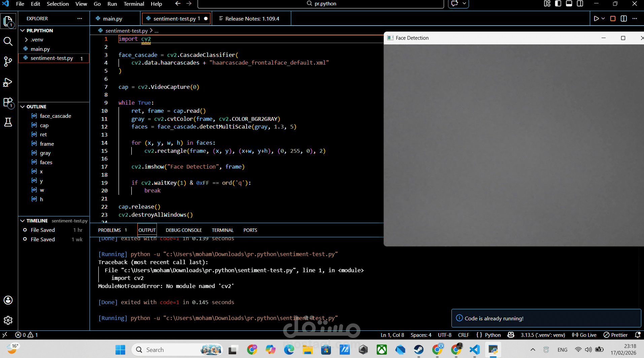This screenshot has height=358, width=644.
Task: Open the Explorer Views and More Actions ellipsis
Action: (80, 19)
